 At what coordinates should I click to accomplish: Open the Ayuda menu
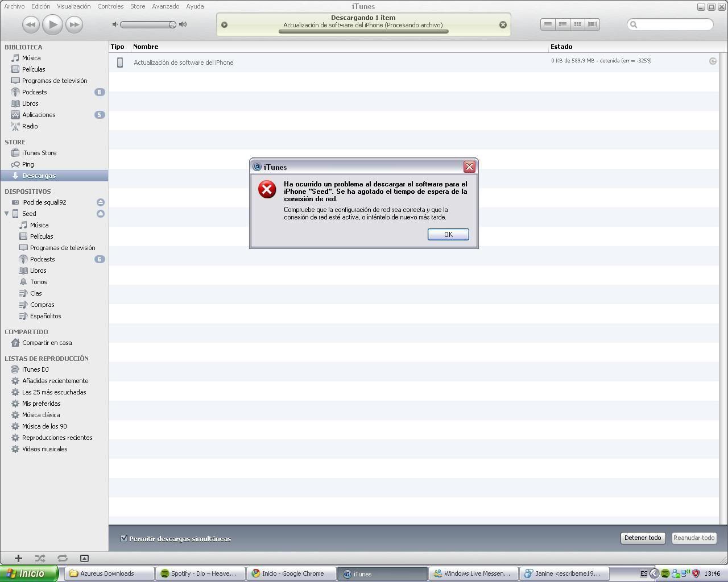coord(195,6)
